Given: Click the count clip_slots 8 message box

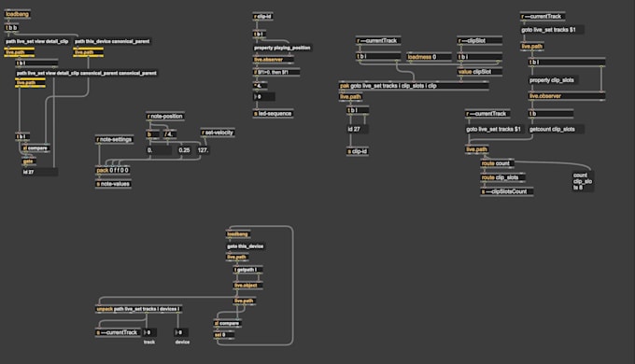Looking at the screenshot, I should 583,181.
